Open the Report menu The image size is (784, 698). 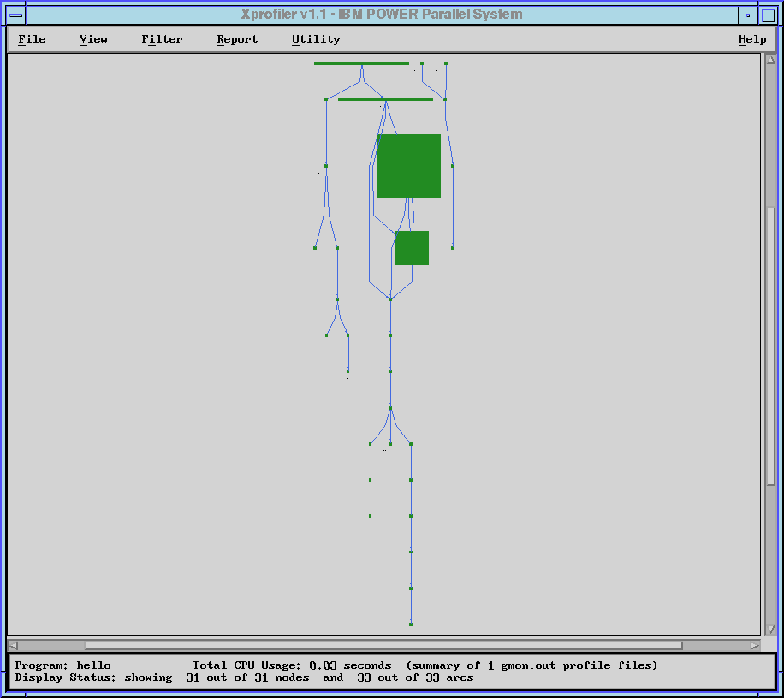237,39
